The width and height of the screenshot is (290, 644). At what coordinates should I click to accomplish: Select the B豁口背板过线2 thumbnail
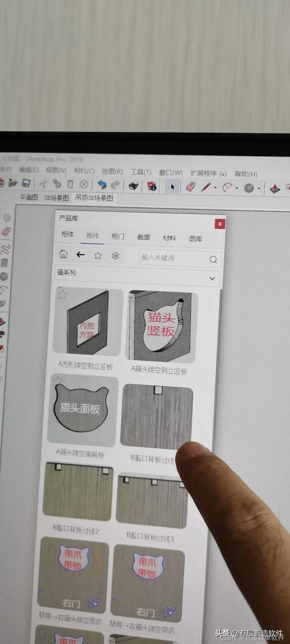click(x=78, y=492)
